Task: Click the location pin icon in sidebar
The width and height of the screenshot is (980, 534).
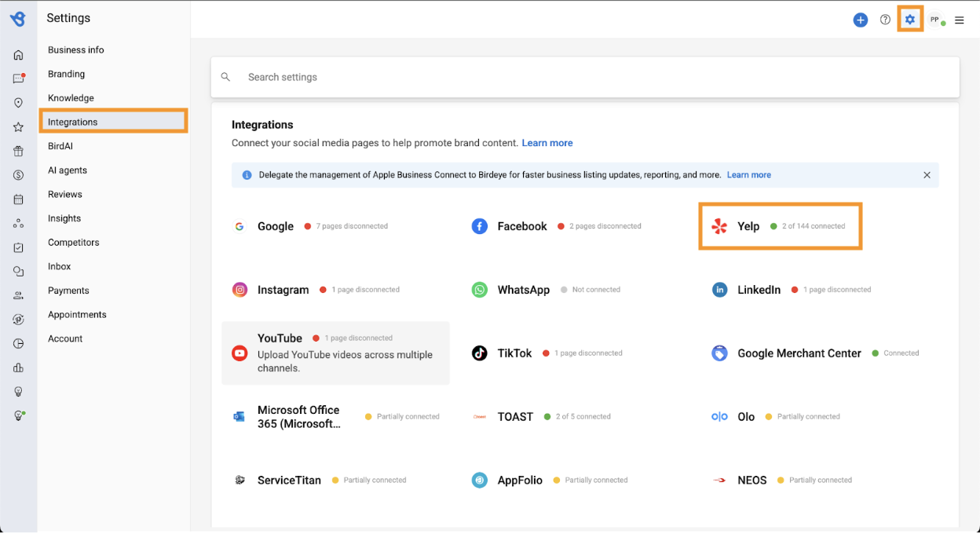Action: 18,103
